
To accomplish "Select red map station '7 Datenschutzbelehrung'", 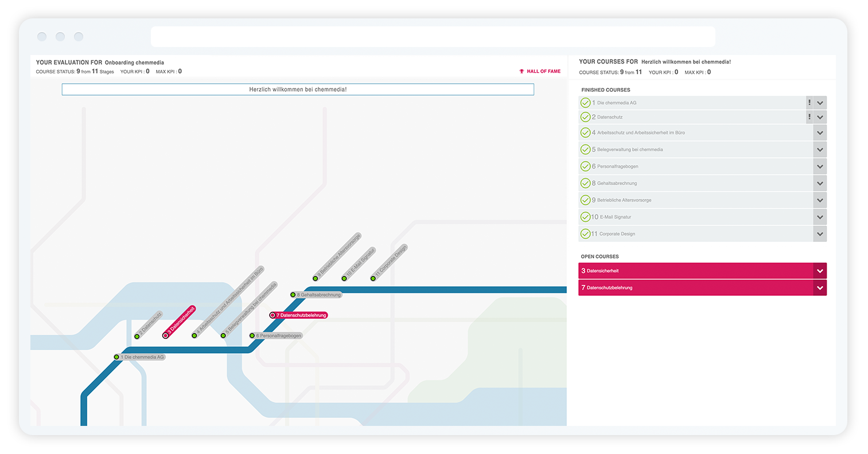I will coord(299,315).
